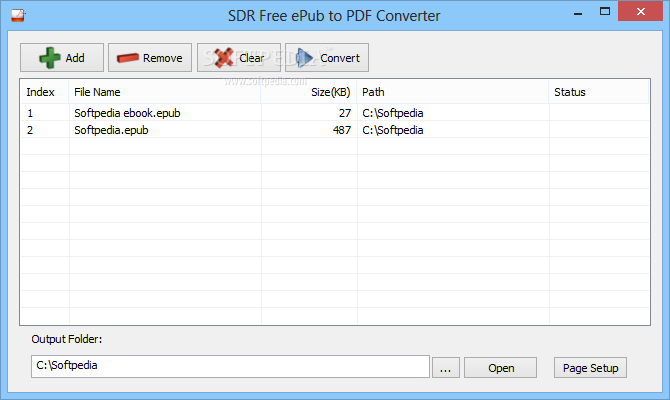Click the path of Softpedia ebook.epub row
The width and height of the screenshot is (670, 400).
(x=393, y=113)
